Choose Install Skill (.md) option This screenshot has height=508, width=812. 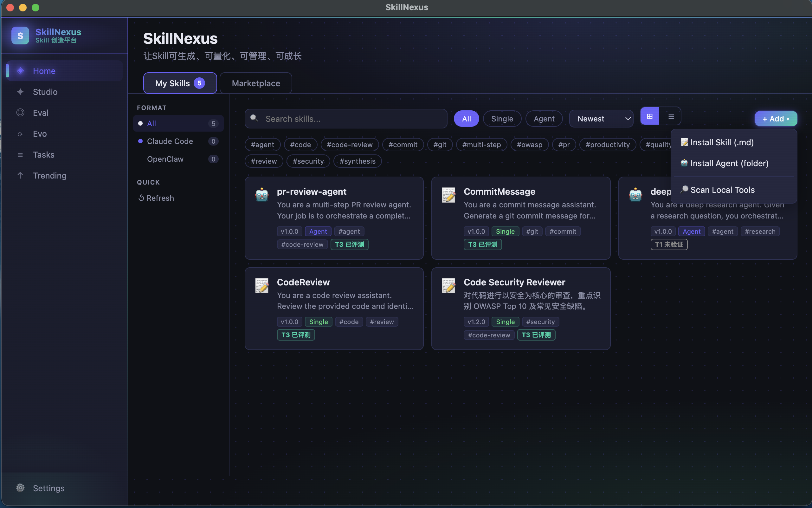click(722, 142)
